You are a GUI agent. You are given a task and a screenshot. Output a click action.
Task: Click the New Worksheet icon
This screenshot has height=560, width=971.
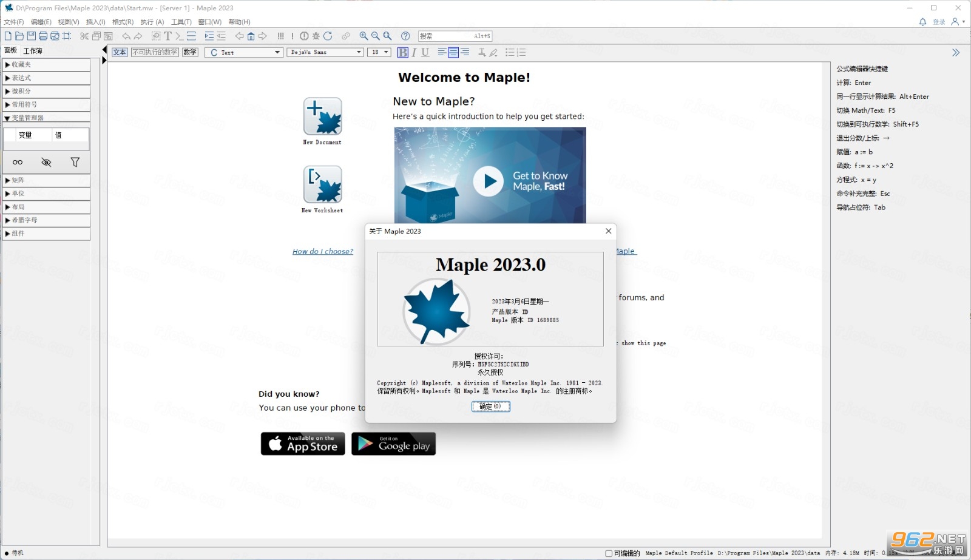(322, 184)
